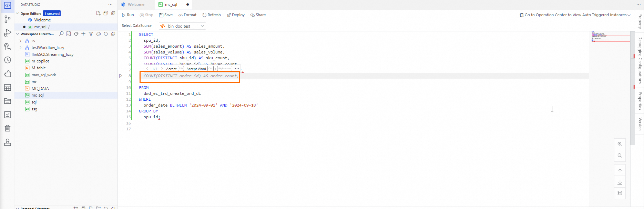Click the refresh icon in Workspace Directory header
This screenshot has height=209, width=644.
[x=106, y=34]
